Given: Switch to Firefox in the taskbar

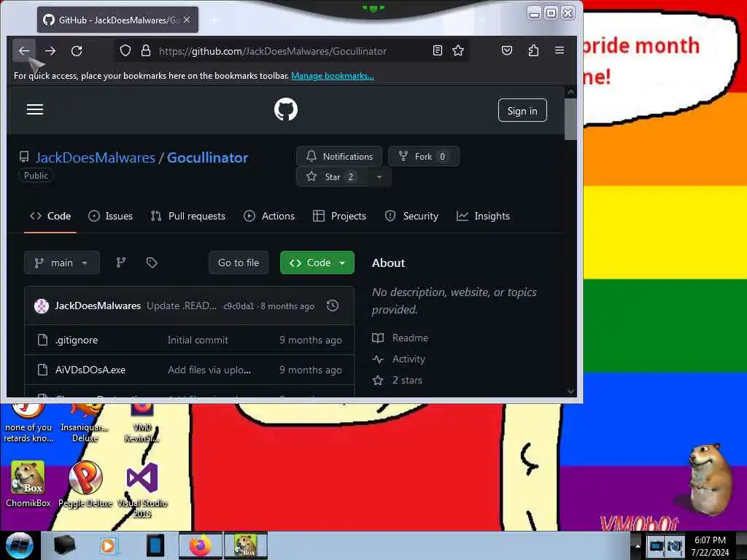Looking at the screenshot, I should point(201,545).
